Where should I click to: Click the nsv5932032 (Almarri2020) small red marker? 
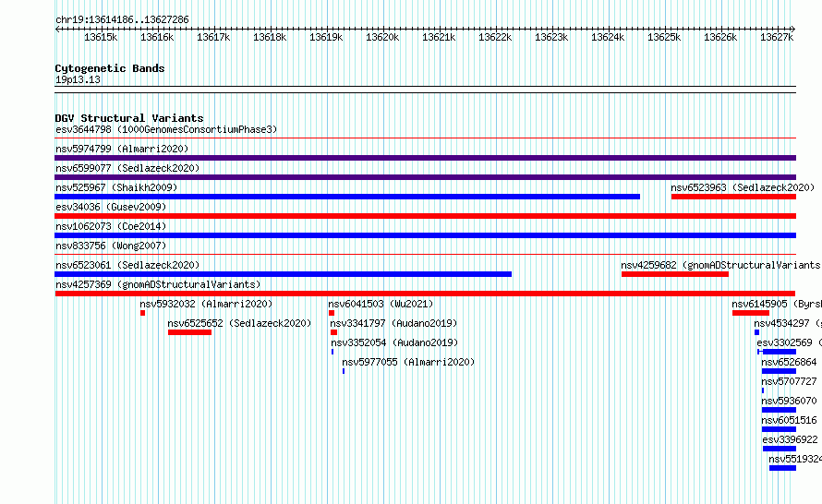coord(142,313)
